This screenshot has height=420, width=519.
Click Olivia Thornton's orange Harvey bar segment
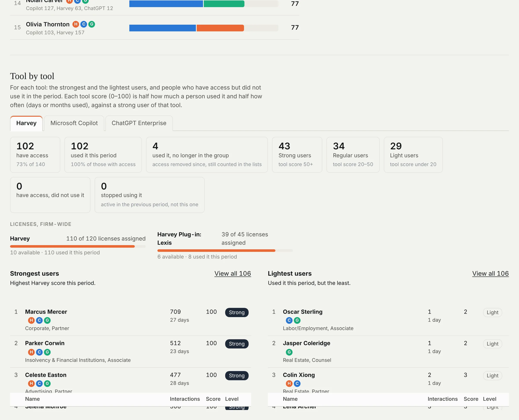point(220,28)
